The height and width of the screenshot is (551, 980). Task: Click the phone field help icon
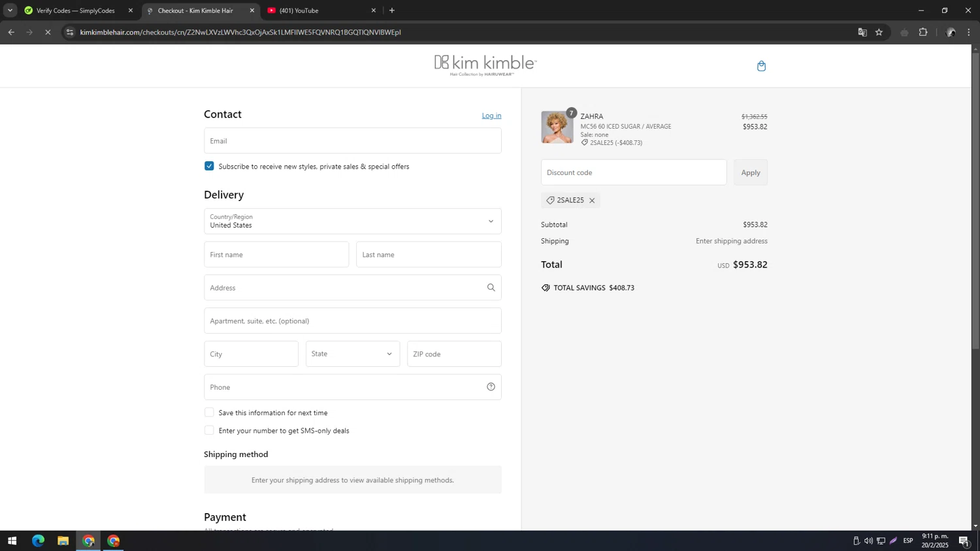click(491, 387)
